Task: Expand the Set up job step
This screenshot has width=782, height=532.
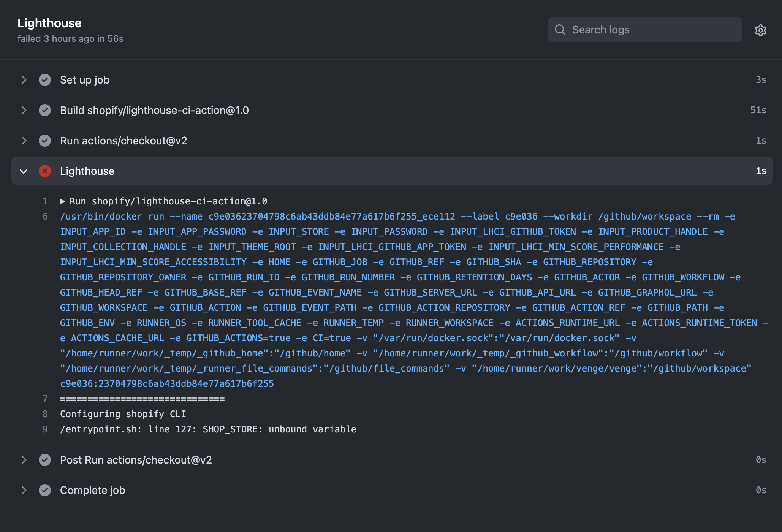Action: [x=24, y=80]
